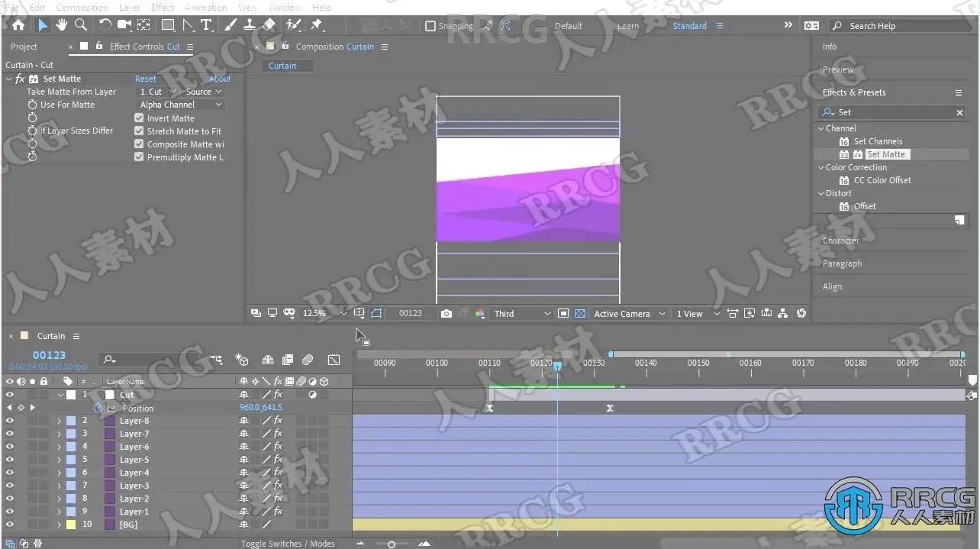This screenshot has height=549, width=980.
Task: Toggle the transparency grid in viewer
Action: pos(580,313)
